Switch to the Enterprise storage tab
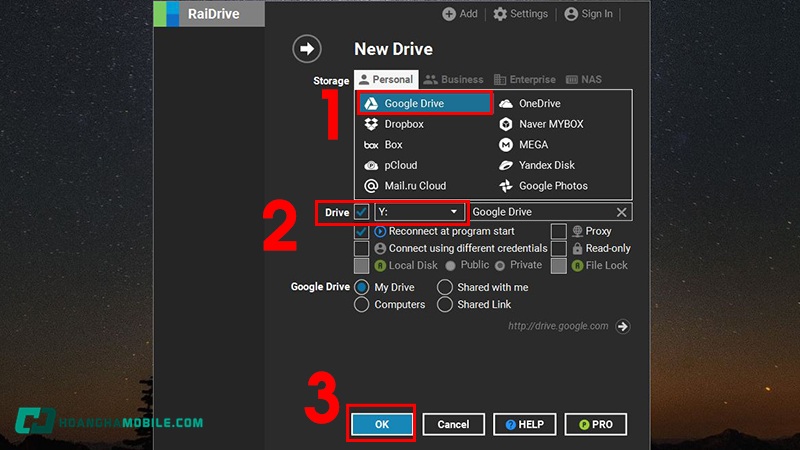Screen dimensions: 800x450 click(524, 80)
